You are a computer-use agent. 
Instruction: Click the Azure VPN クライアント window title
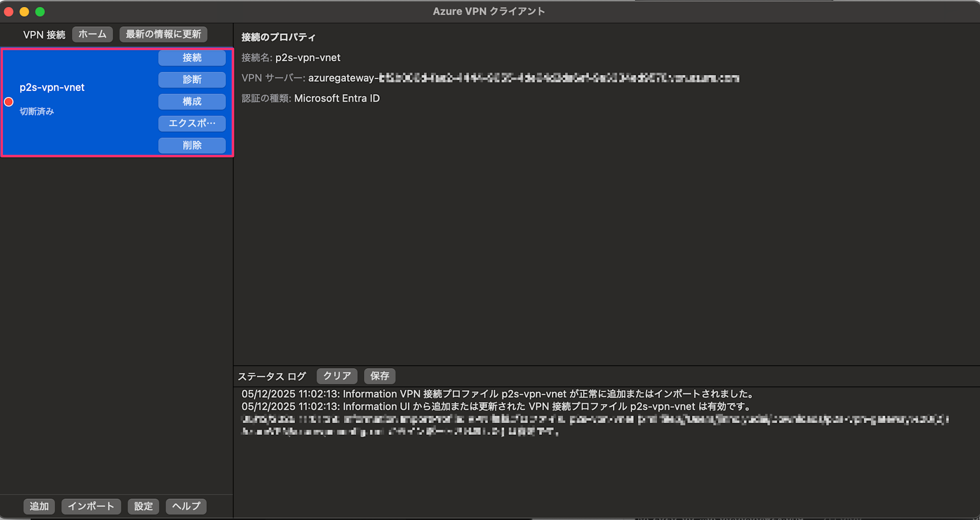[489, 12]
